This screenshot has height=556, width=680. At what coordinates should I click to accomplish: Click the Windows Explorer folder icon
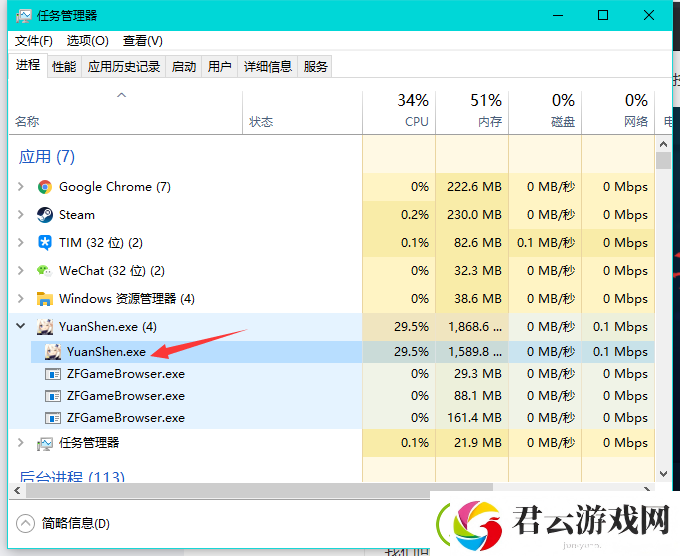pos(45,299)
